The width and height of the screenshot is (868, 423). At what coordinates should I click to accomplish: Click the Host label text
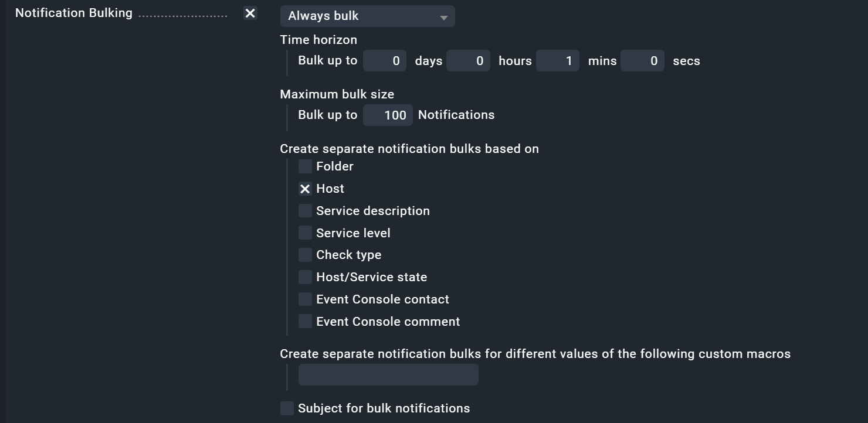click(x=330, y=189)
